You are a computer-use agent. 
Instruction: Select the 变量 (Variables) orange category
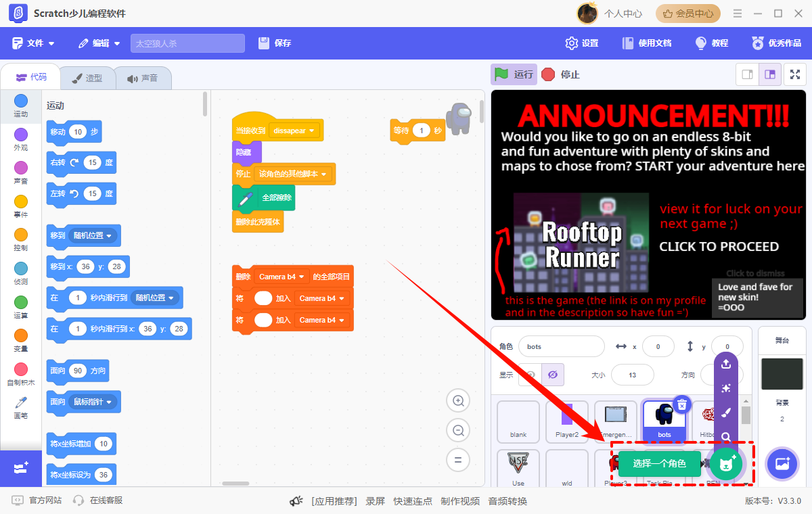[21, 340]
